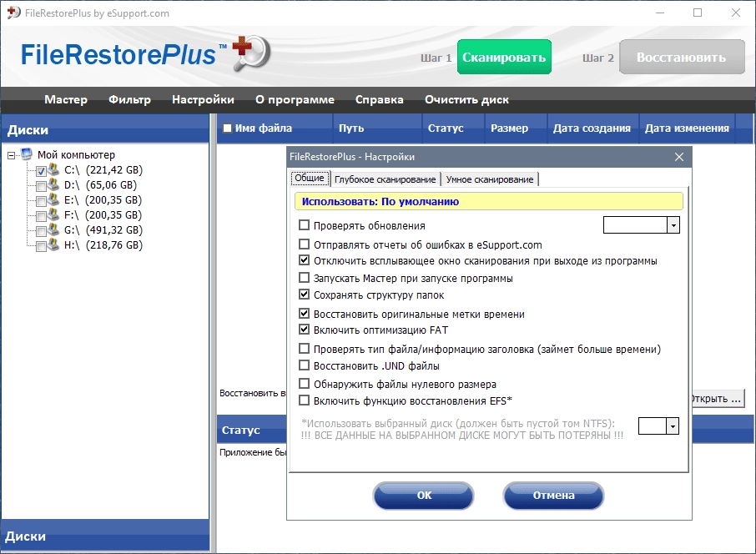The image size is (756, 554).
Task: Switch to Глубокое сканирование tab
Action: point(386,179)
